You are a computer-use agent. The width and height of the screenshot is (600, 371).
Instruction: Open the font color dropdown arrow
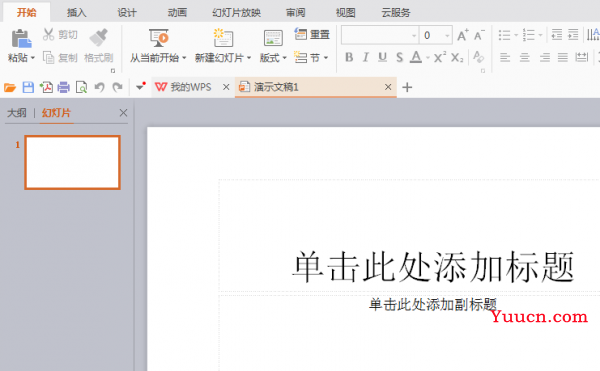pyautogui.click(x=428, y=58)
